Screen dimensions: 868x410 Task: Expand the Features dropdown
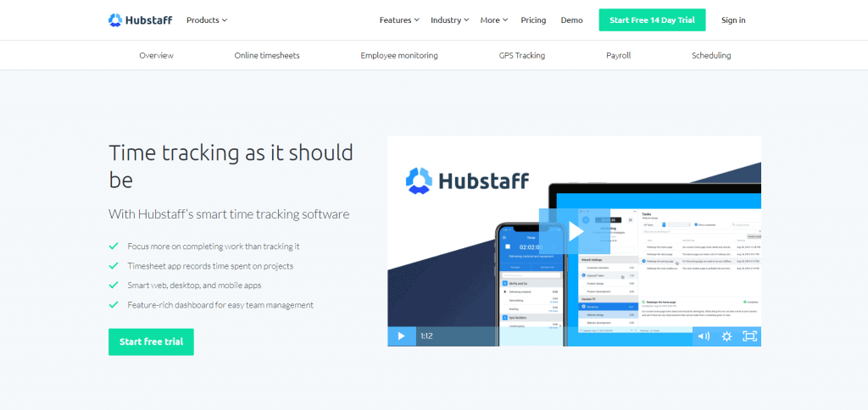tap(399, 20)
